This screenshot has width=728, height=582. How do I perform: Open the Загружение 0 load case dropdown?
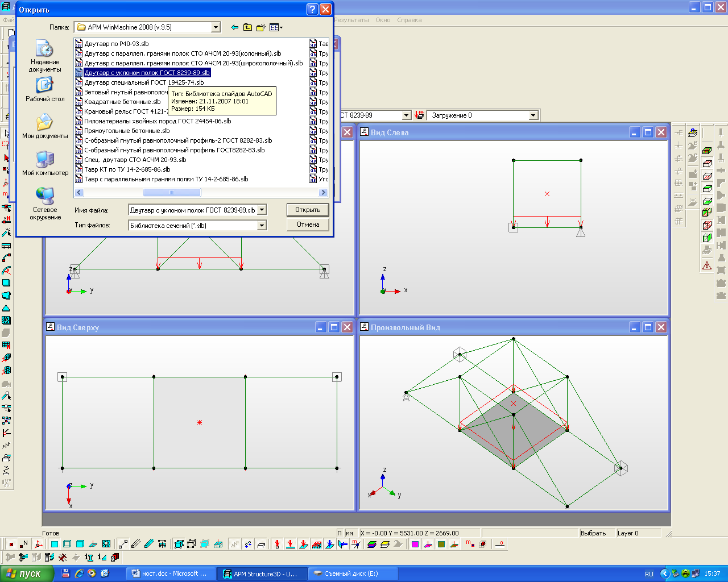point(533,115)
